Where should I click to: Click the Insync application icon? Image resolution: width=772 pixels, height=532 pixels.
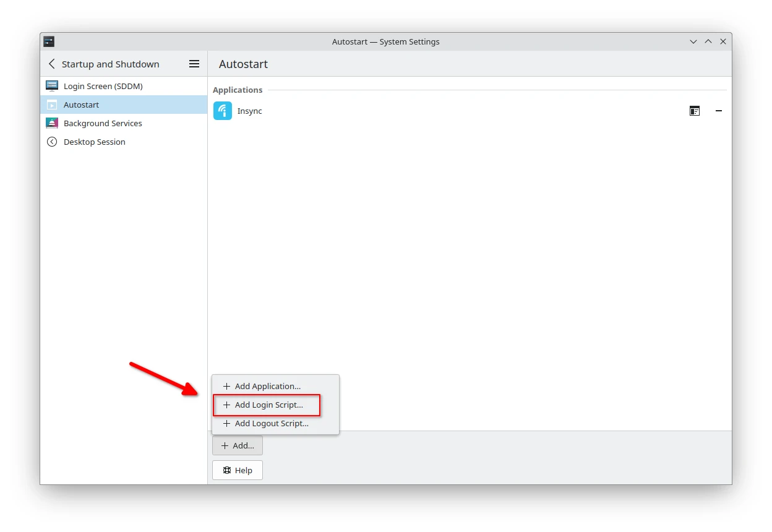(223, 111)
